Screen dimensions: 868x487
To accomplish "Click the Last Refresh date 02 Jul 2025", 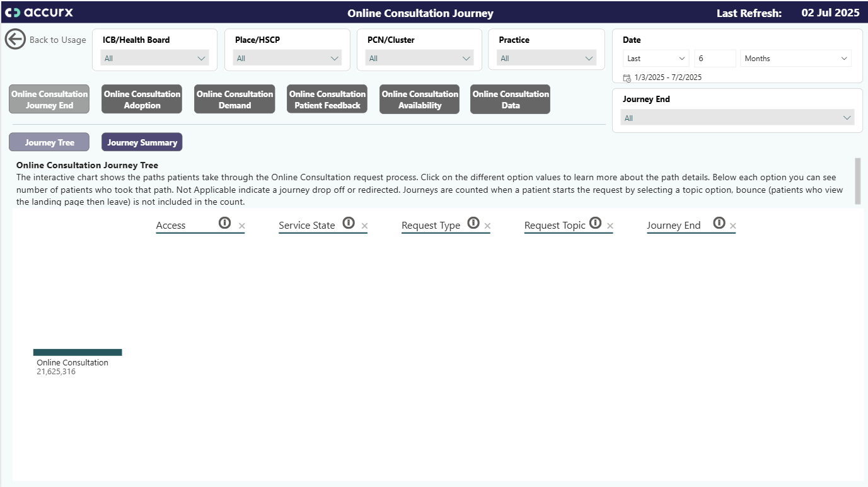I will [830, 13].
